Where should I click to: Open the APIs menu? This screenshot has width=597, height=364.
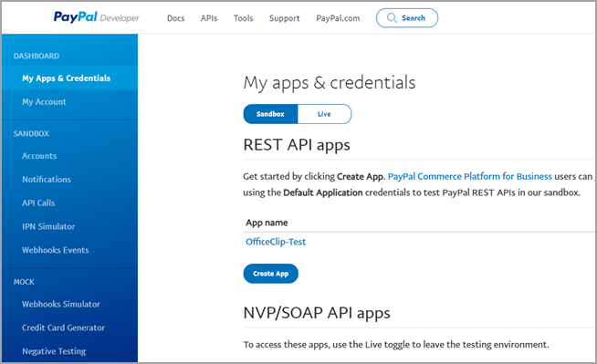(209, 18)
